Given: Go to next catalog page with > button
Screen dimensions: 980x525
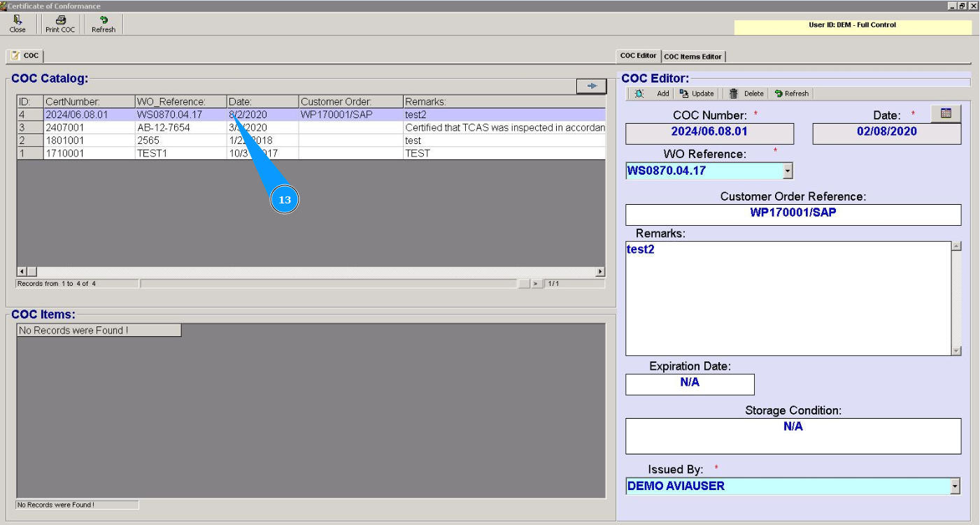Looking at the screenshot, I should pyautogui.click(x=537, y=284).
